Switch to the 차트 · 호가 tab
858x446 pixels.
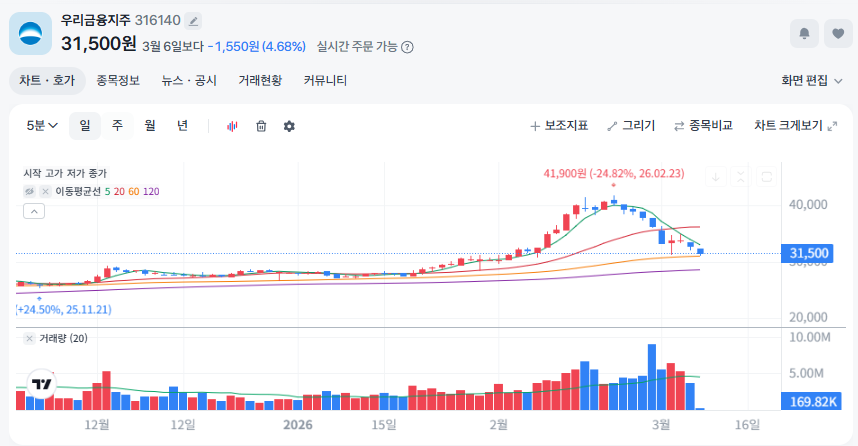(47, 81)
